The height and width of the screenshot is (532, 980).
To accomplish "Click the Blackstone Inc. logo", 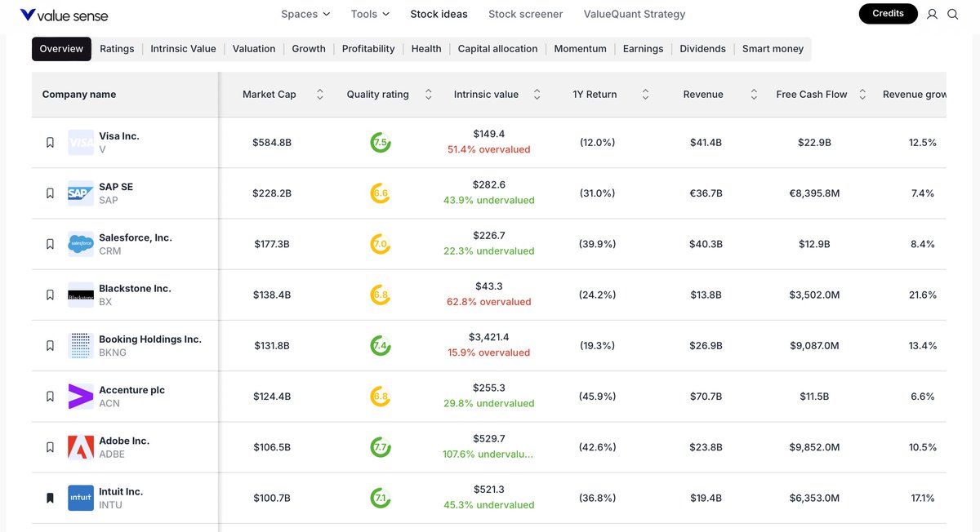I will (81, 295).
